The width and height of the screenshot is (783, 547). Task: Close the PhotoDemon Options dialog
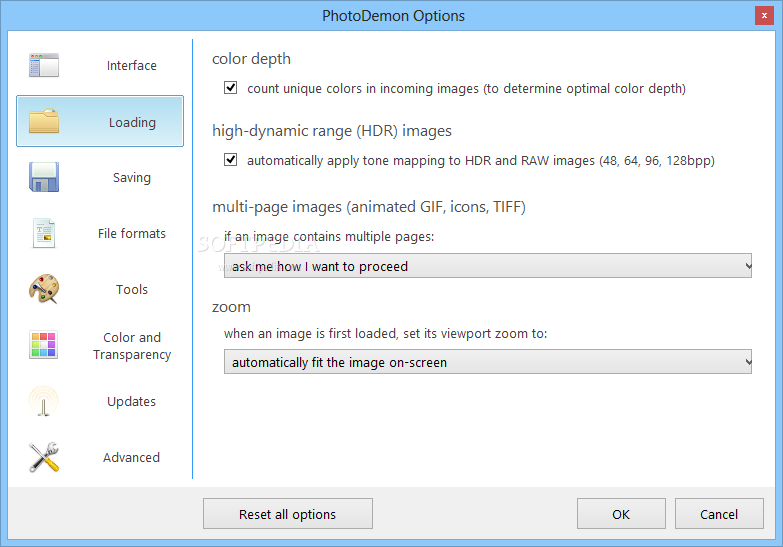click(x=764, y=15)
